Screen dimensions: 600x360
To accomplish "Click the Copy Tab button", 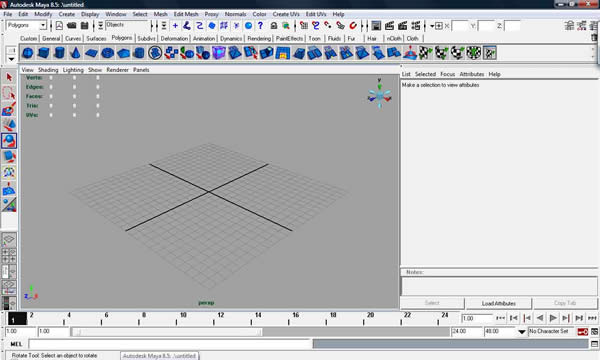I will click(x=565, y=303).
